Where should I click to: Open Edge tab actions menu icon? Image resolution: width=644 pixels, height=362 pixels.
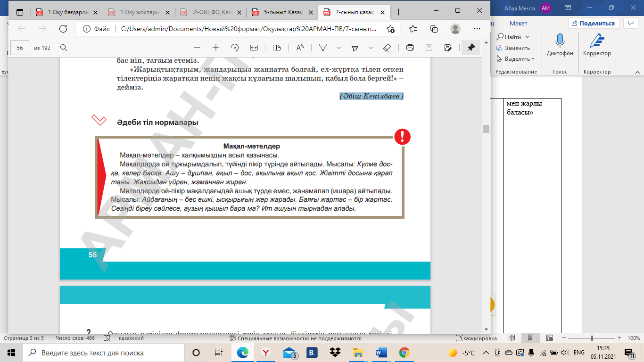pos(20,12)
